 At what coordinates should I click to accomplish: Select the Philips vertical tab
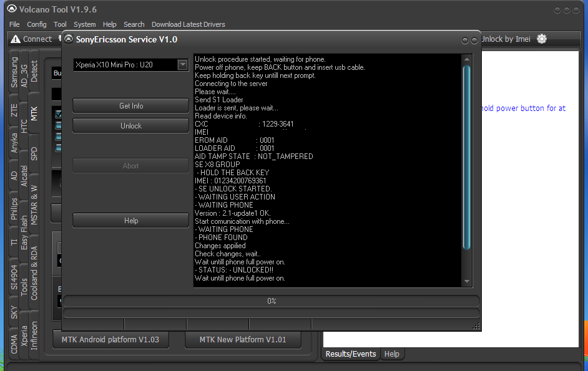(14, 209)
